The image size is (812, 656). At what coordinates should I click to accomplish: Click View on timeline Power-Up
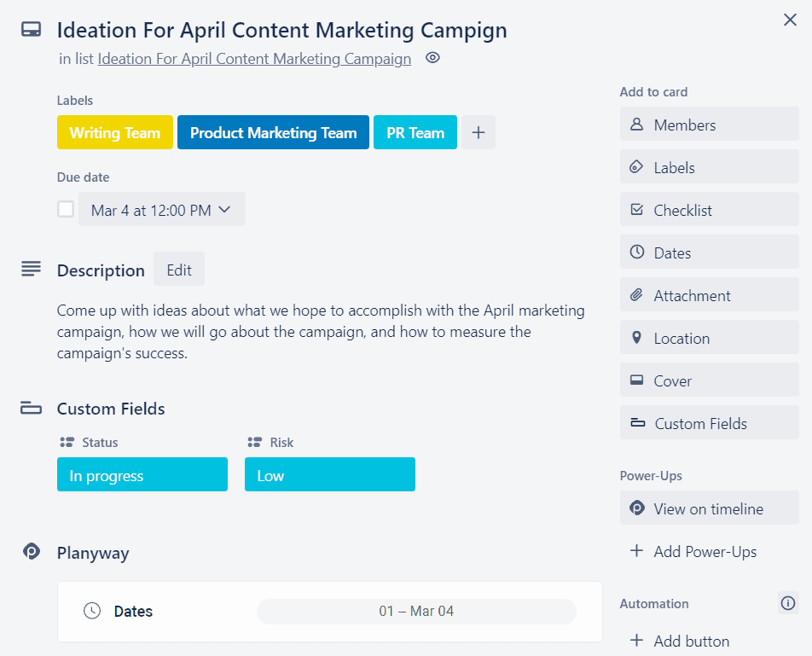[709, 508]
